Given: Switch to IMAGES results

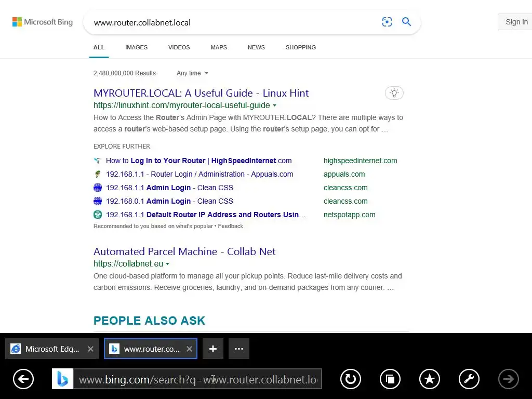Looking at the screenshot, I should (137, 47).
